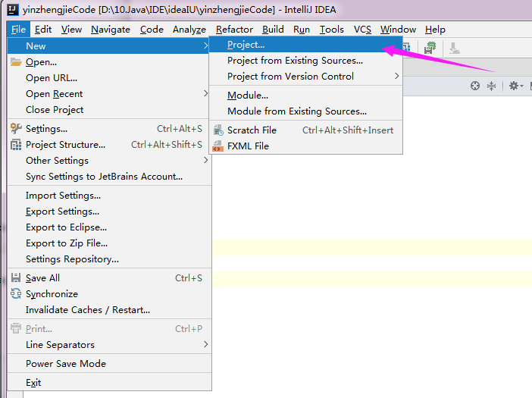
Task: Choose Project from Version Control
Action: pyautogui.click(x=305, y=77)
